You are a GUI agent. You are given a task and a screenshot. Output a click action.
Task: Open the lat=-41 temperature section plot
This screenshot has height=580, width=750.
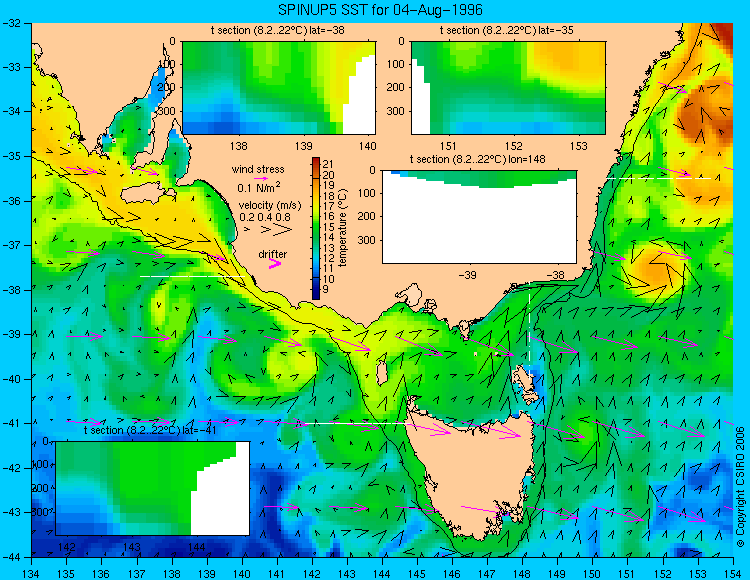pos(153,488)
